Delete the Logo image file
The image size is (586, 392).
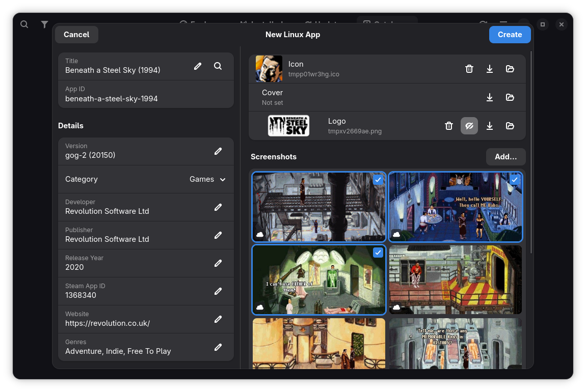point(449,126)
